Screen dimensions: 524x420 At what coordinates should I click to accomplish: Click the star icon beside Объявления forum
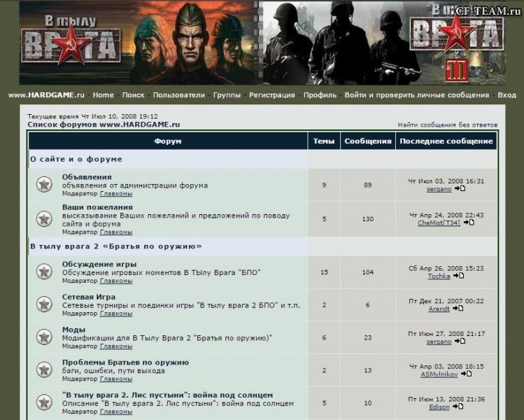point(44,185)
